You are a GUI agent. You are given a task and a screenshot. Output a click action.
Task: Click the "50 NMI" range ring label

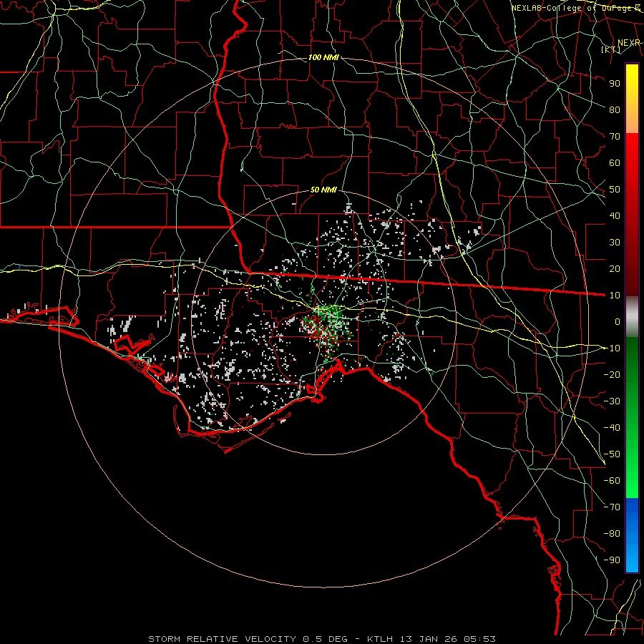point(323,190)
